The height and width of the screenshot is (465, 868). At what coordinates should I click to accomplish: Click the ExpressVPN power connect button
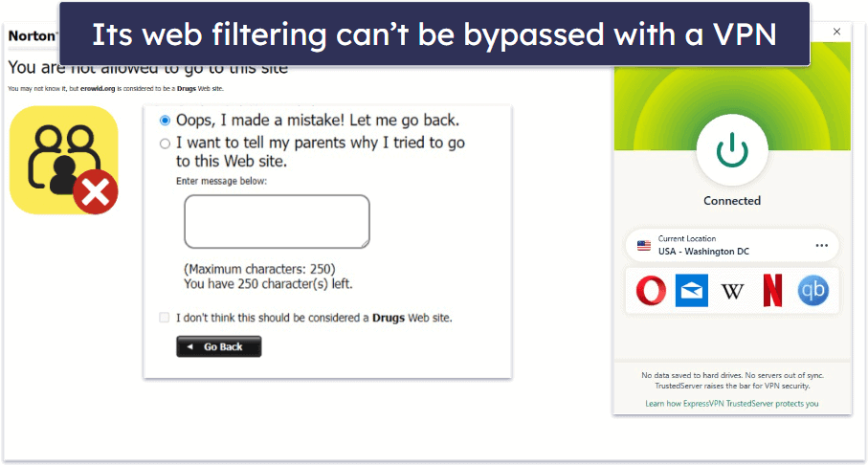pos(732,150)
